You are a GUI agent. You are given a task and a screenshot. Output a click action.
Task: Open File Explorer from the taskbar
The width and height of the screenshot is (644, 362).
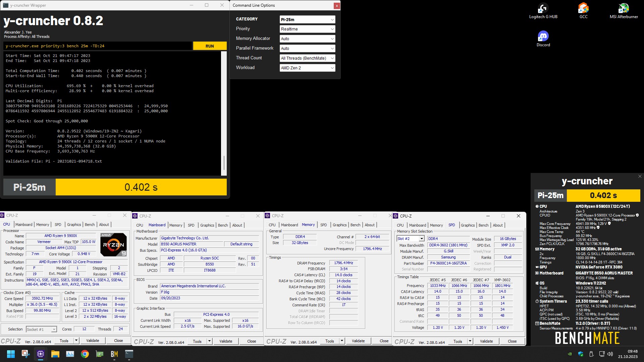(x=55, y=354)
